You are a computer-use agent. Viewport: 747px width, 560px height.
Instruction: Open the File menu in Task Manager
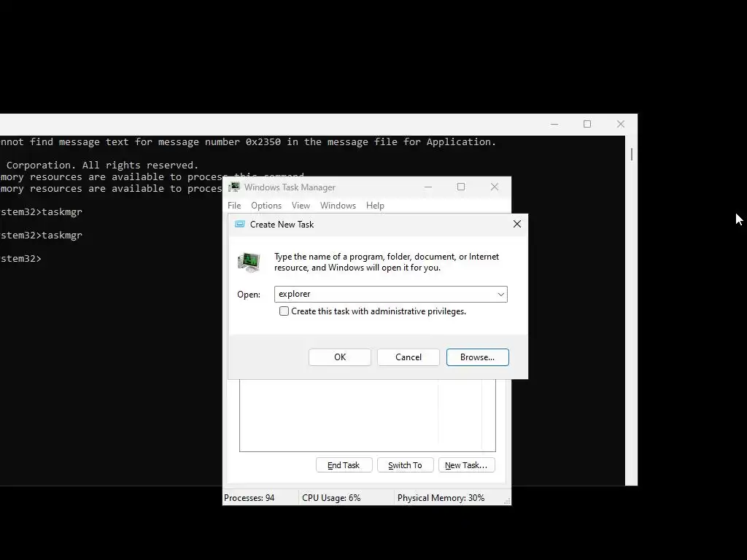(234, 205)
